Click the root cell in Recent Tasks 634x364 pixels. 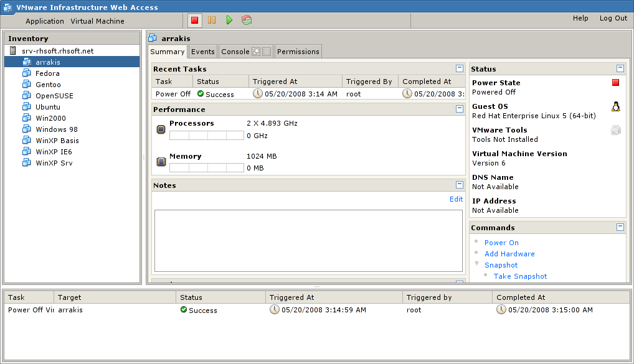click(353, 94)
